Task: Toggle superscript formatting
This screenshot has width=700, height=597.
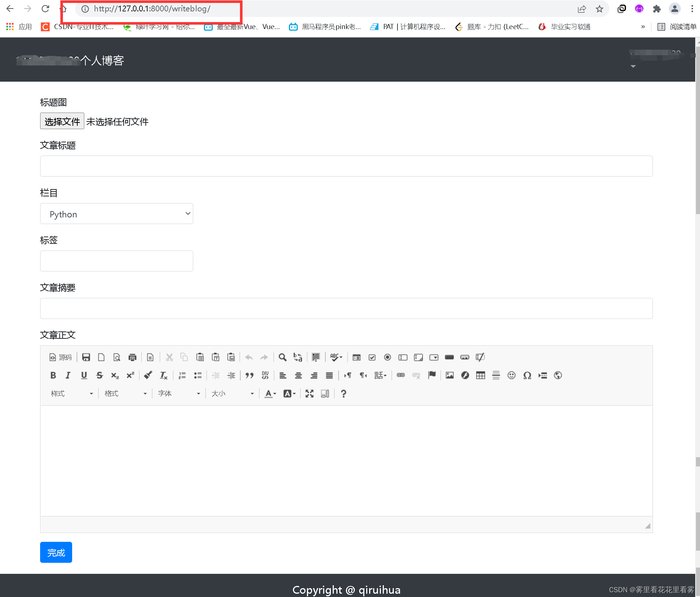Action: tap(130, 375)
